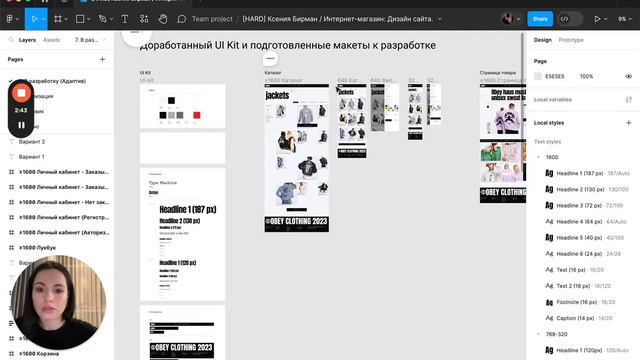The height and width of the screenshot is (360, 640).
Task: Select the Frame tool
Action: coord(58,19)
